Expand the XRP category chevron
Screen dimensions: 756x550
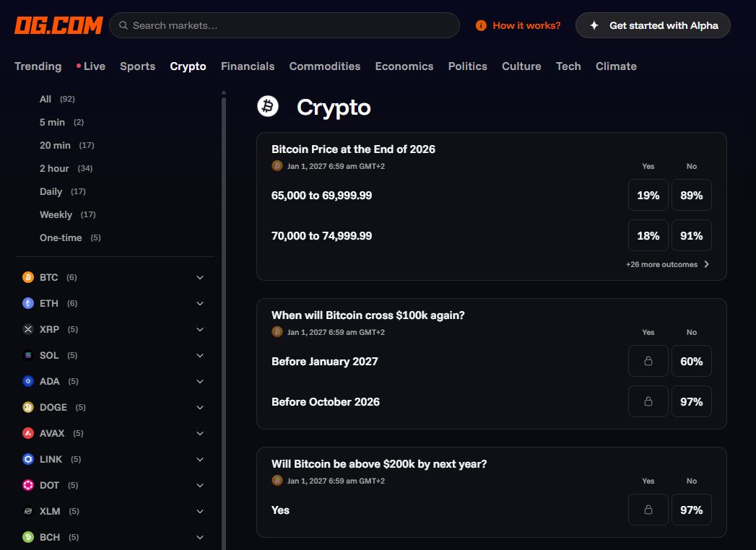tap(200, 330)
